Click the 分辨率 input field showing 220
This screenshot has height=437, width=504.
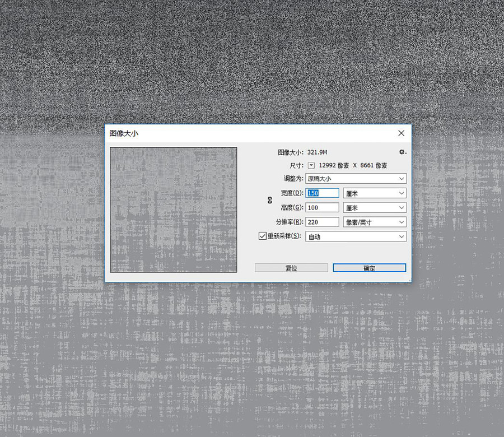tap(322, 222)
